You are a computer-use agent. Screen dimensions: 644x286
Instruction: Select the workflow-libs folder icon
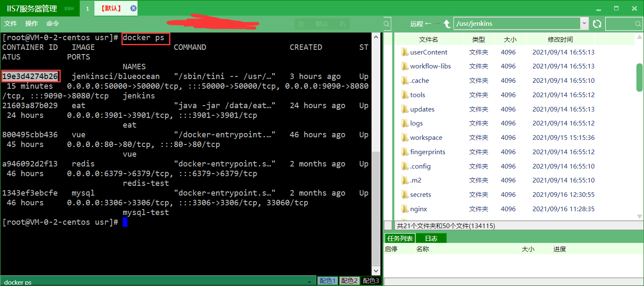tap(405, 66)
